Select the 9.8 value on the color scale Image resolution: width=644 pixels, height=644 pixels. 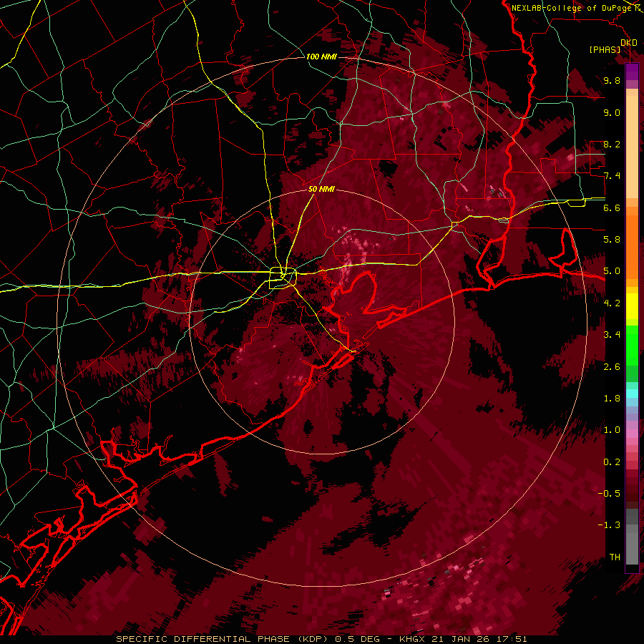click(612, 80)
